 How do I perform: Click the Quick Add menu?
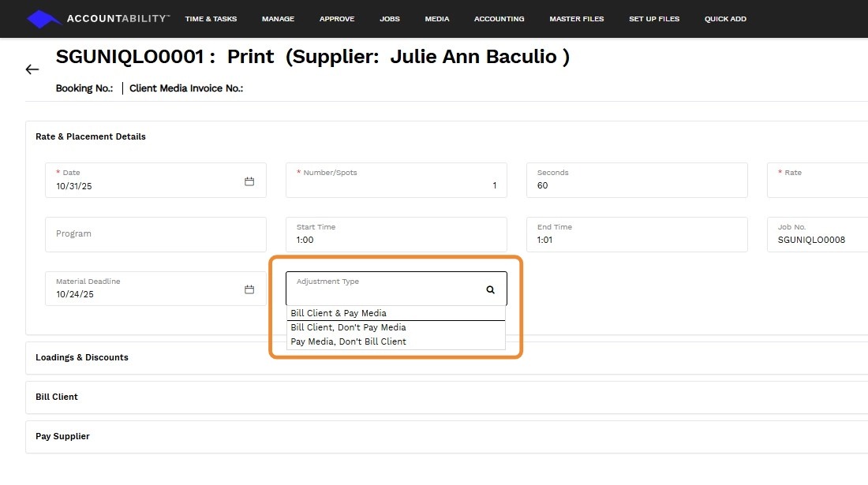point(725,19)
